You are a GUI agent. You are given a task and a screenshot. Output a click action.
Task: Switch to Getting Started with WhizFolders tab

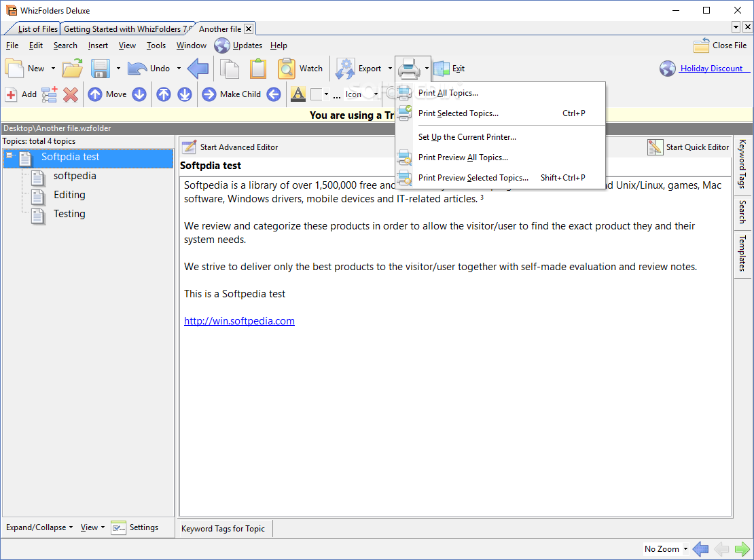pyautogui.click(x=128, y=29)
